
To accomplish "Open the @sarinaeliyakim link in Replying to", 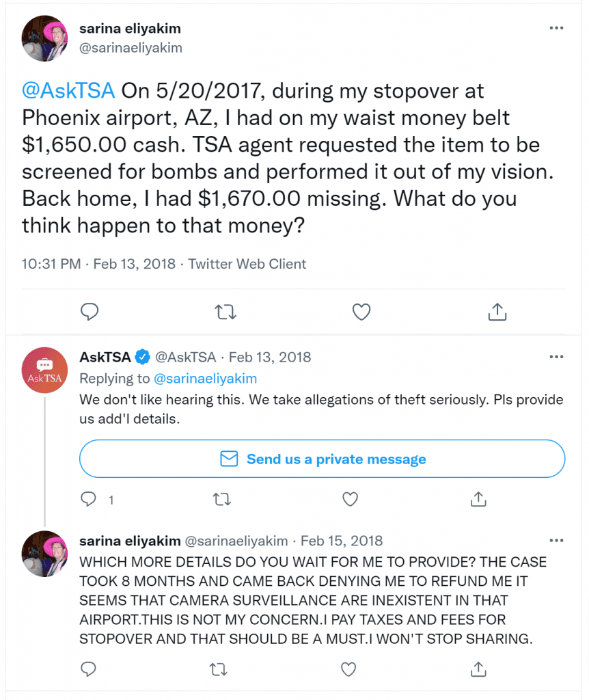I will click(x=205, y=379).
